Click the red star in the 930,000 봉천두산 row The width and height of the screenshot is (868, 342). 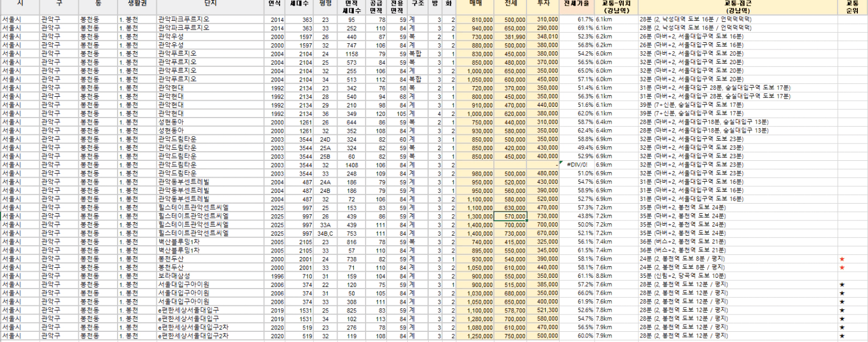tap(842, 259)
